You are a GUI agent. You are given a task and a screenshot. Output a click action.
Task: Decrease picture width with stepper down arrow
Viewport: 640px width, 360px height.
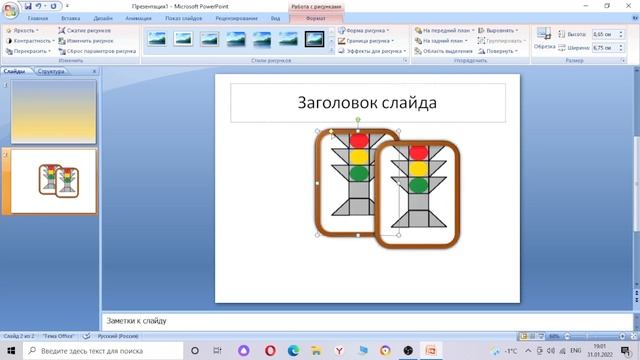621,50
